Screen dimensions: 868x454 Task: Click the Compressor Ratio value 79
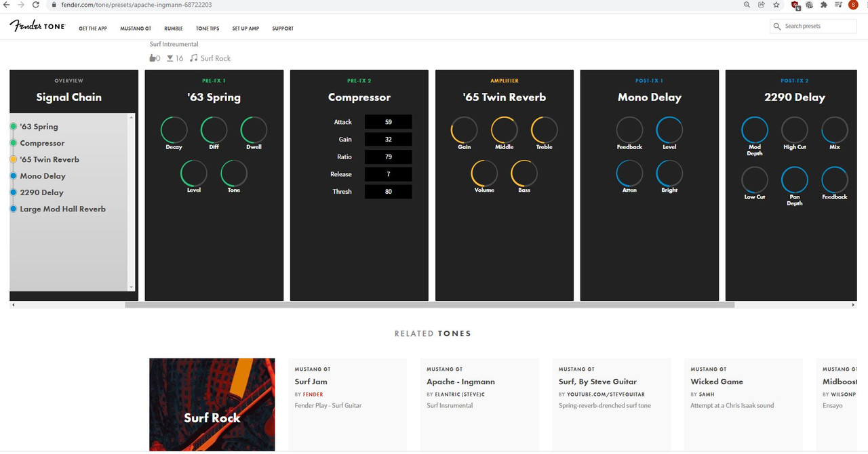389,157
